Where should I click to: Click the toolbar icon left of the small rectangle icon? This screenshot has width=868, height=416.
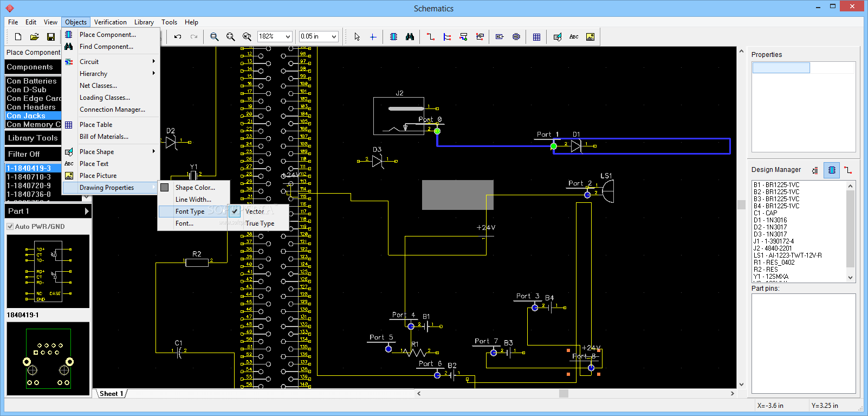click(480, 37)
